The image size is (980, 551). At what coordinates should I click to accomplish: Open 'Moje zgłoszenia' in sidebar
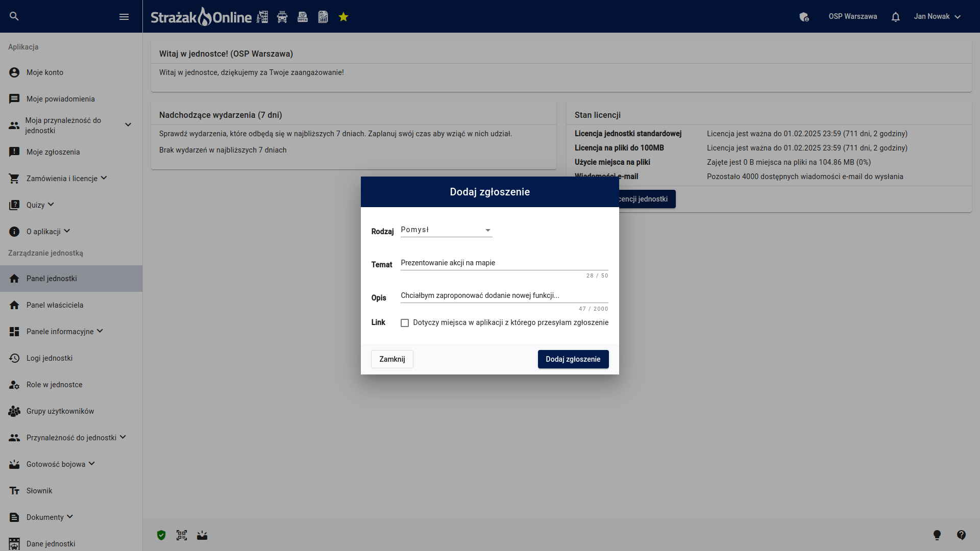click(53, 152)
